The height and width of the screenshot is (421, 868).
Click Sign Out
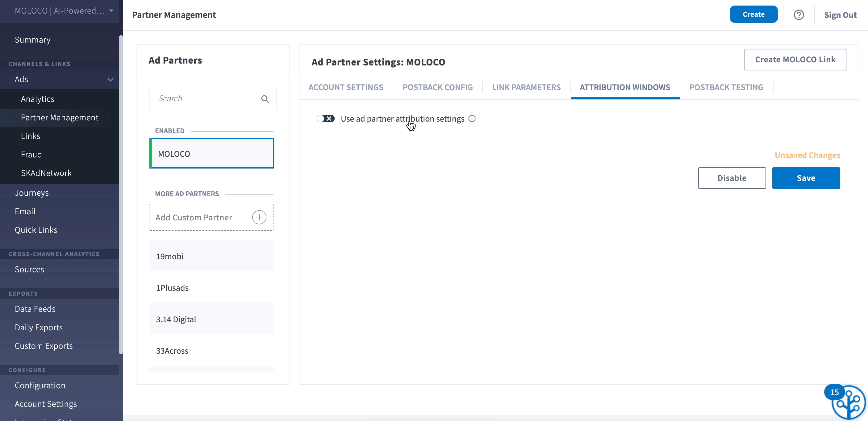coord(840,15)
